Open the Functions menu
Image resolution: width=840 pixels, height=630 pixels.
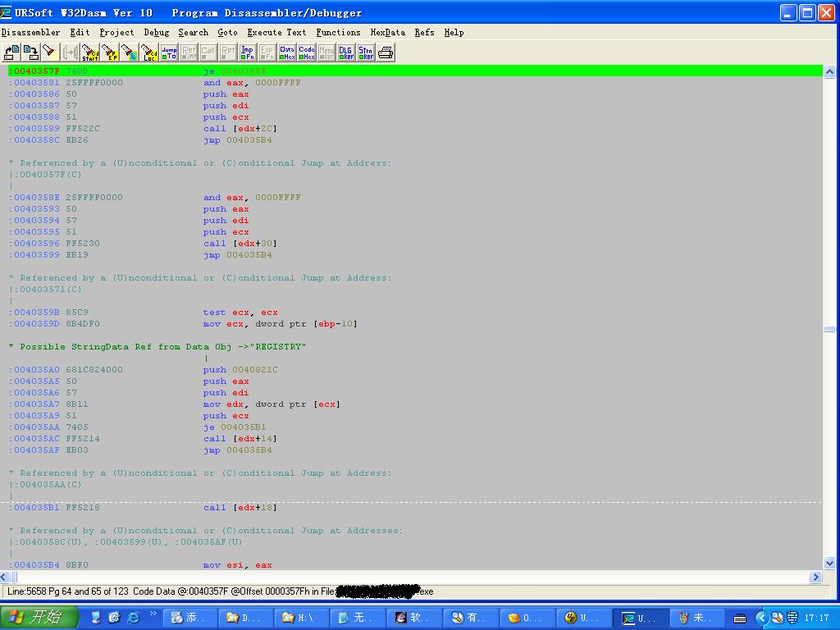338,32
